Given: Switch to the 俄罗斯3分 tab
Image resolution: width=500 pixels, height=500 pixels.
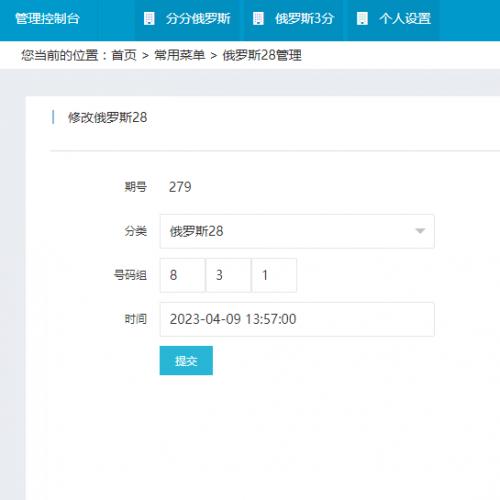Looking at the screenshot, I should point(294,19).
